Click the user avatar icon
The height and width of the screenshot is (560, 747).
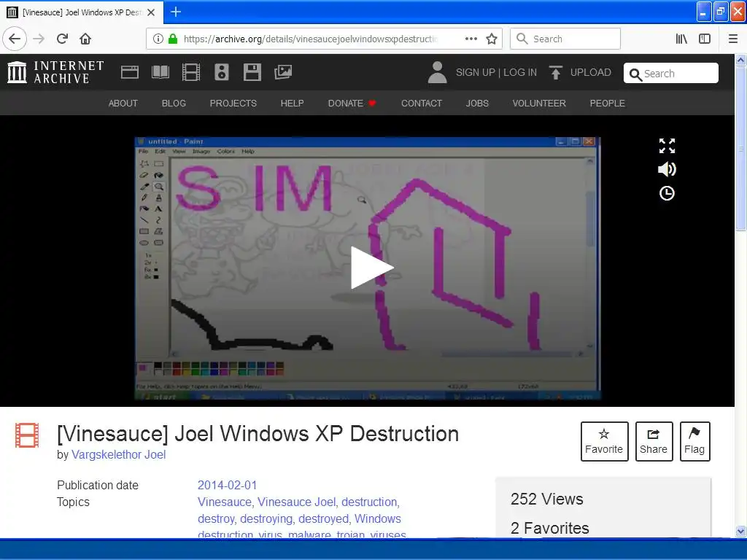pyautogui.click(x=437, y=72)
